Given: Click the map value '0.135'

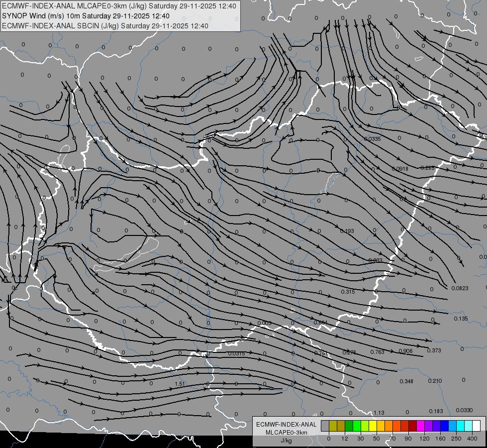Looking at the screenshot, I should tap(461, 319).
